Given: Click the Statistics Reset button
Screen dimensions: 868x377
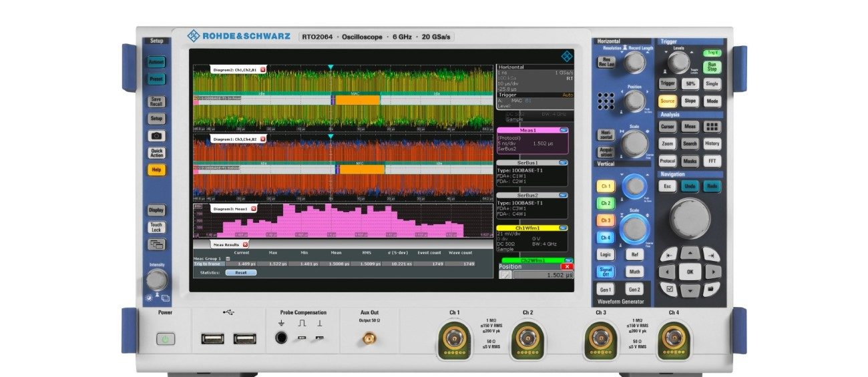Looking at the screenshot, I should point(240,272).
